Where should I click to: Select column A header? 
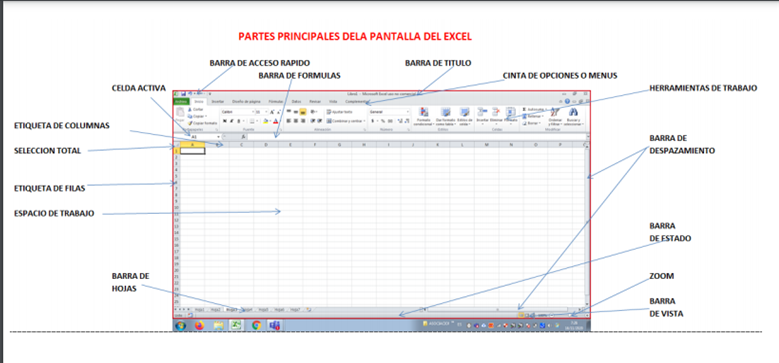[x=192, y=145]
